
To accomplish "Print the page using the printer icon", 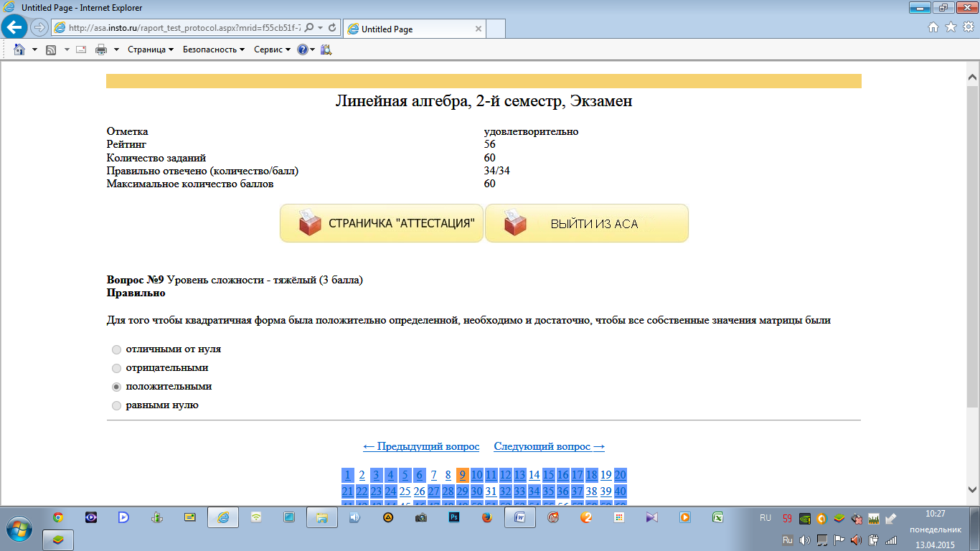I will point(101,50).
